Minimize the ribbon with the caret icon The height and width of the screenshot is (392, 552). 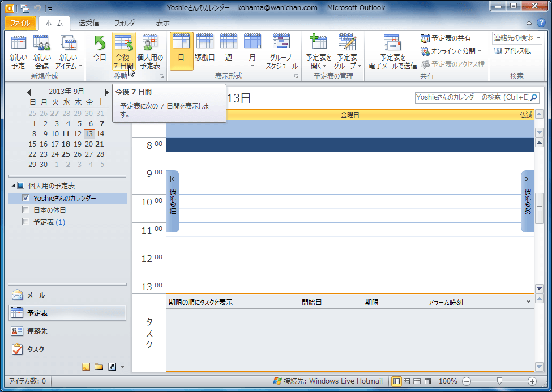point(529,23)
